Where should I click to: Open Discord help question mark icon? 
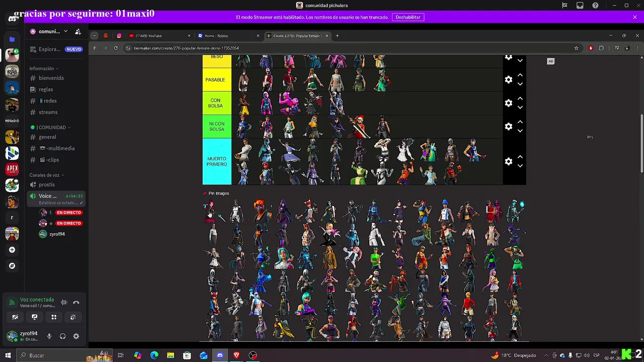point(596,6)
